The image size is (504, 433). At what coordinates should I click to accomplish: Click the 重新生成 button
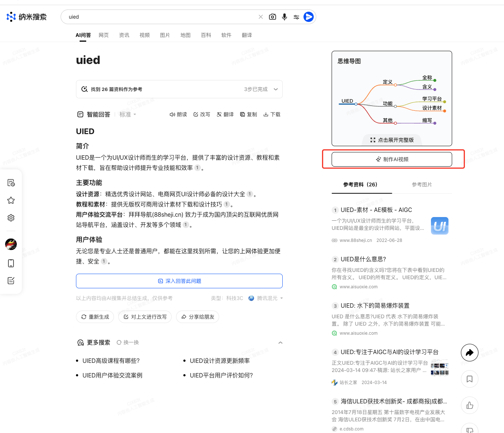click(95, 317)
